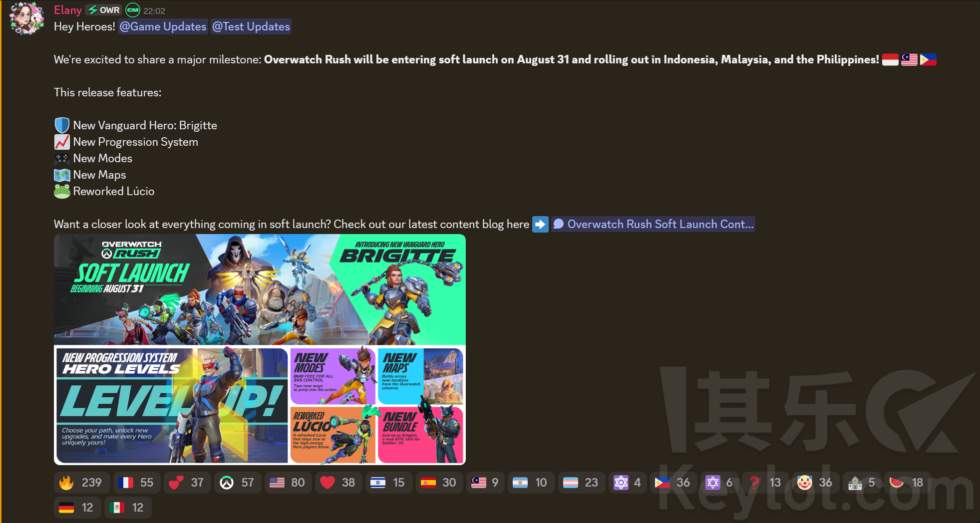Open the Soft Launch promotional image attachment

[260, 349]
